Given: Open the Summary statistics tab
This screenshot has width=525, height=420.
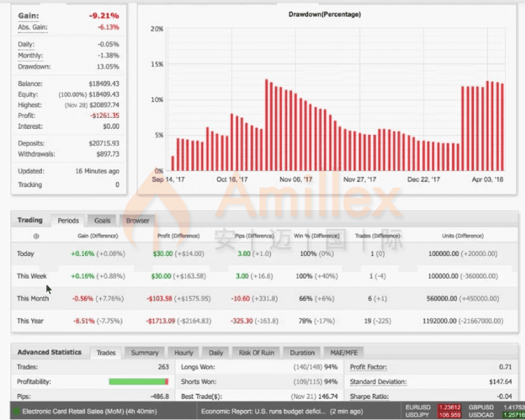Looking at the screenshot, I should pyautogui.click(x=145, y=353).
